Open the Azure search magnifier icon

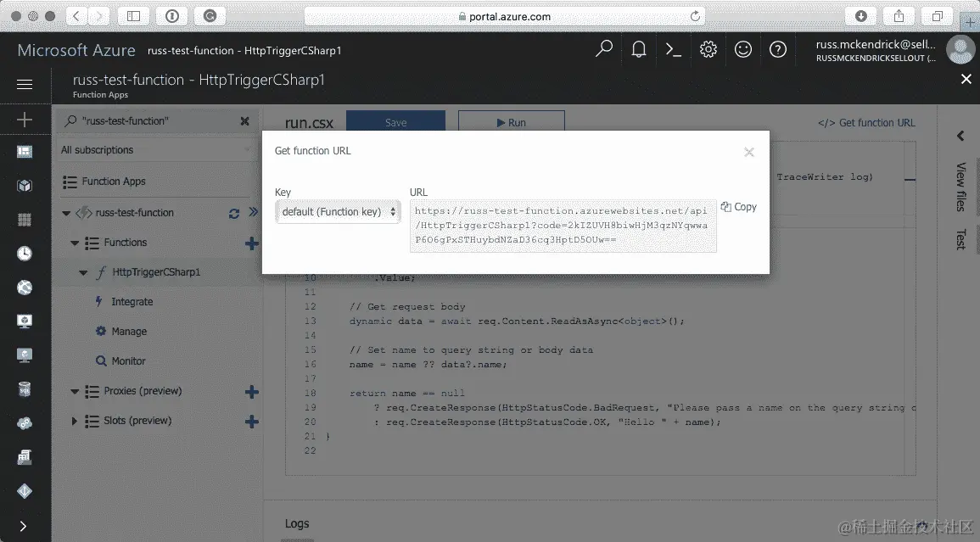(x=604, y=48)
